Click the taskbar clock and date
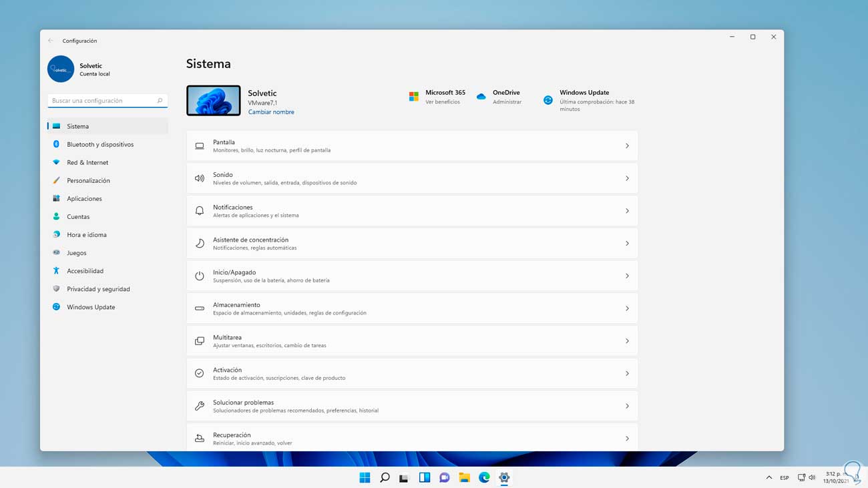The height and width of the screenshot is (488, 868). 836,477
